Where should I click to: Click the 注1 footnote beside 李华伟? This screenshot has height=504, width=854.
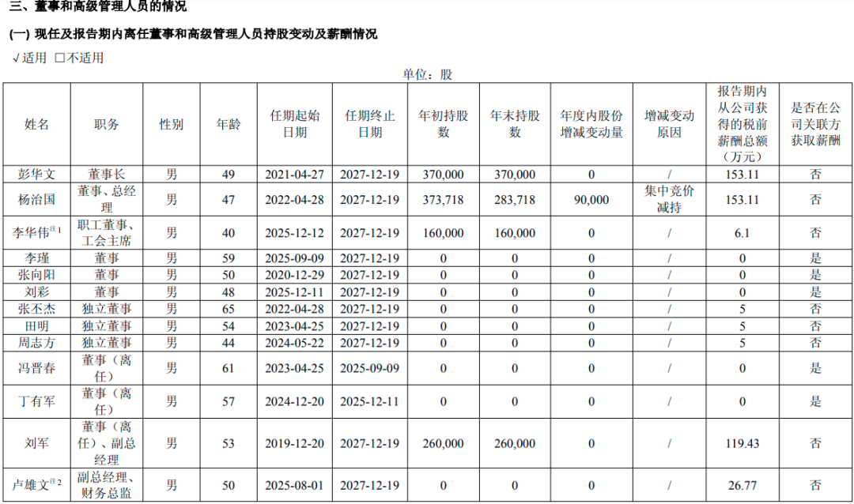[55, 229]
